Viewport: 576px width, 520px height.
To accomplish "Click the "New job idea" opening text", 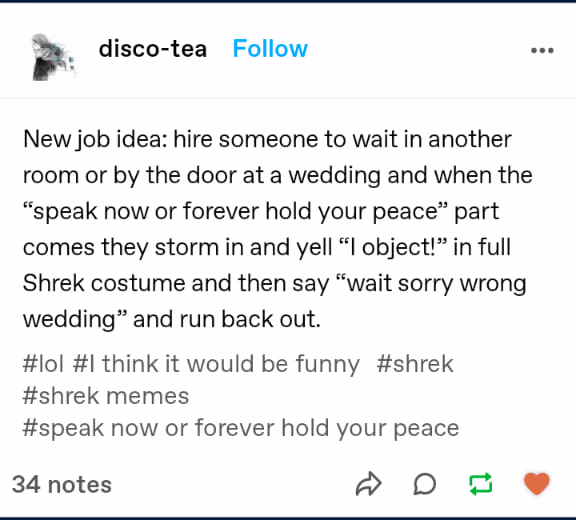I will tap(94, 139).
